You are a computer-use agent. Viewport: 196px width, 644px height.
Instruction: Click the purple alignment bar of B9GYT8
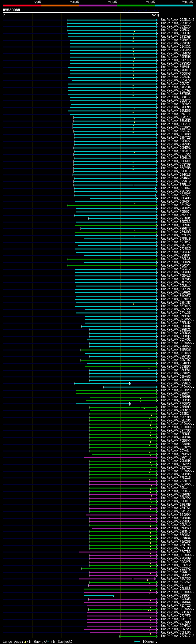pos(121,458)
